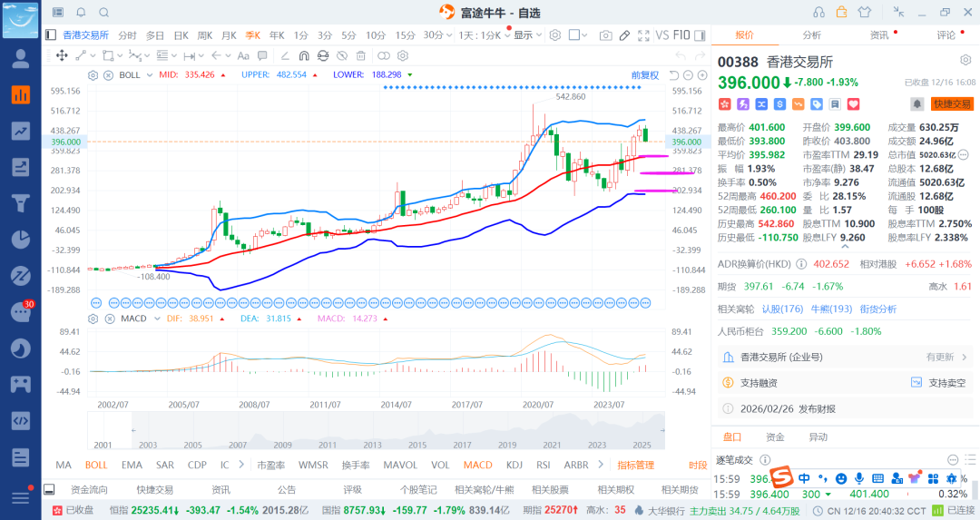Click the 快捷交易 quick trade button
The height and width of the screenshot is (520, 980).
coord(952,103)
